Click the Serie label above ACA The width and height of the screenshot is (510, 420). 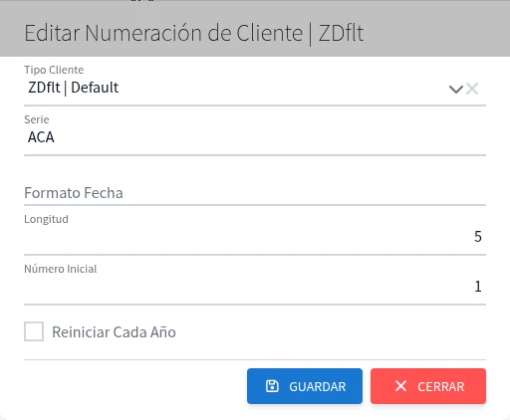pyautogui.click(x=37, y=119)
